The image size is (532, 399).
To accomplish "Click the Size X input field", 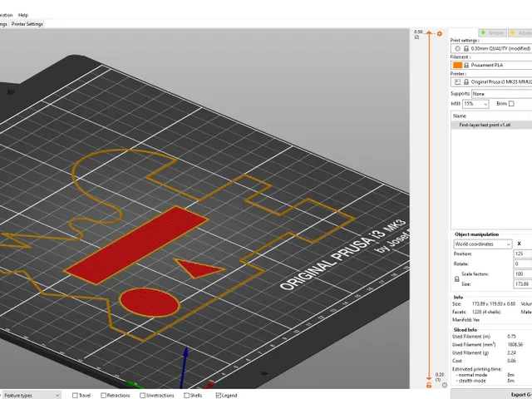I will [523, 284].
